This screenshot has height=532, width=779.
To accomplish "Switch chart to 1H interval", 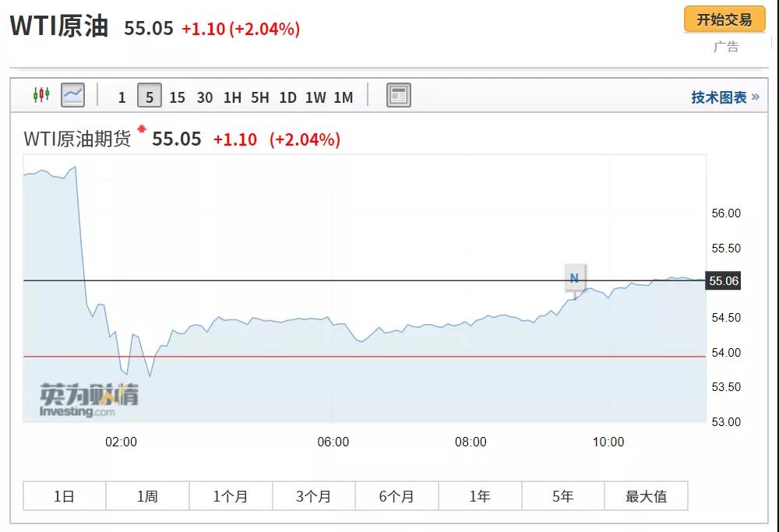I will coord(232,97).
